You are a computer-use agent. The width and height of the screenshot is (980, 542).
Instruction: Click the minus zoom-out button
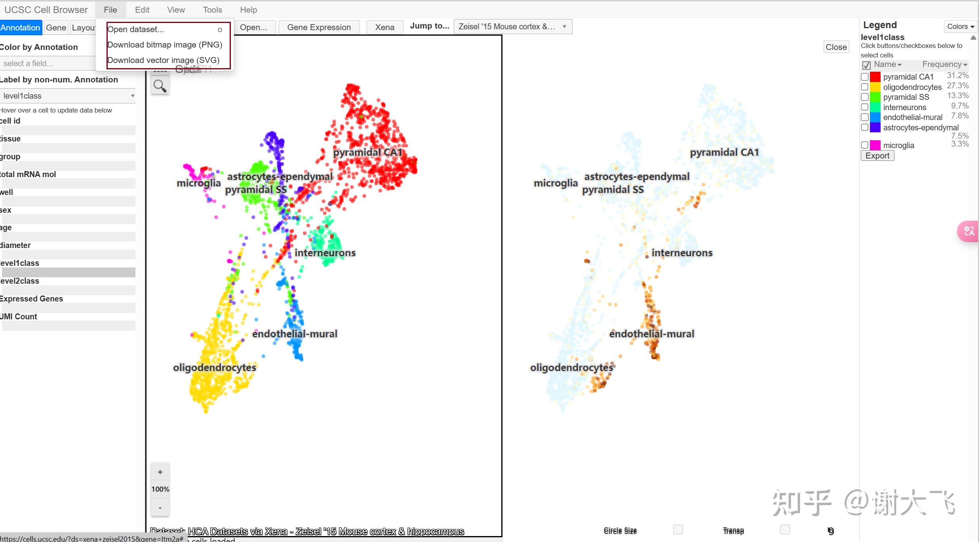(x=160, y=508)
